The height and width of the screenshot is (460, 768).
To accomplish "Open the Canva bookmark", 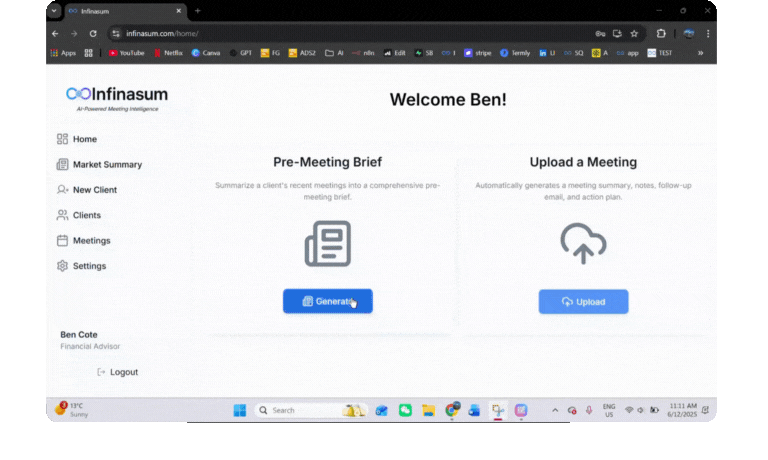I will (206, 53).
